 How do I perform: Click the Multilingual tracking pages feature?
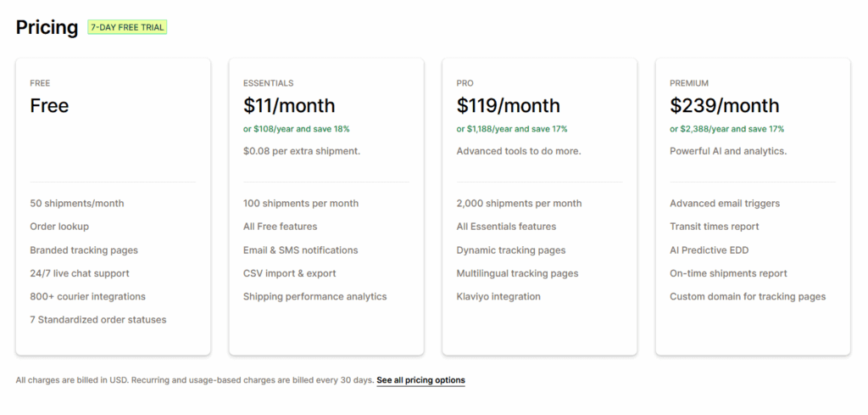[517, 273]
